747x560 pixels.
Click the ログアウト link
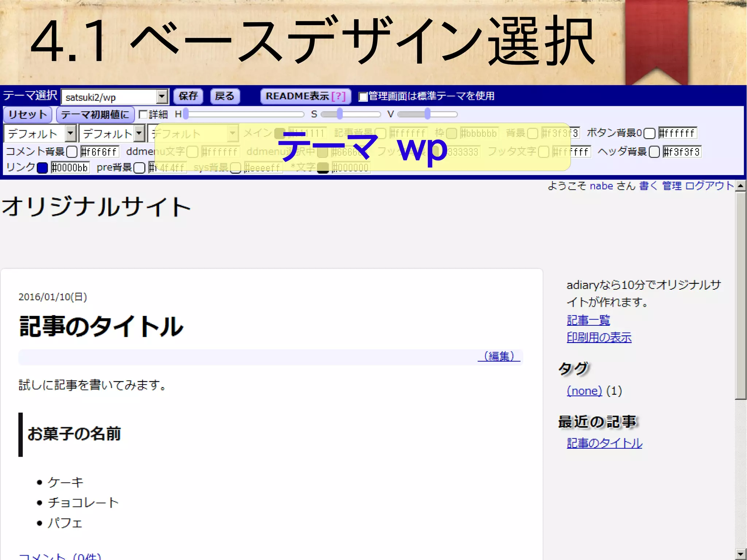coord(709,186)
